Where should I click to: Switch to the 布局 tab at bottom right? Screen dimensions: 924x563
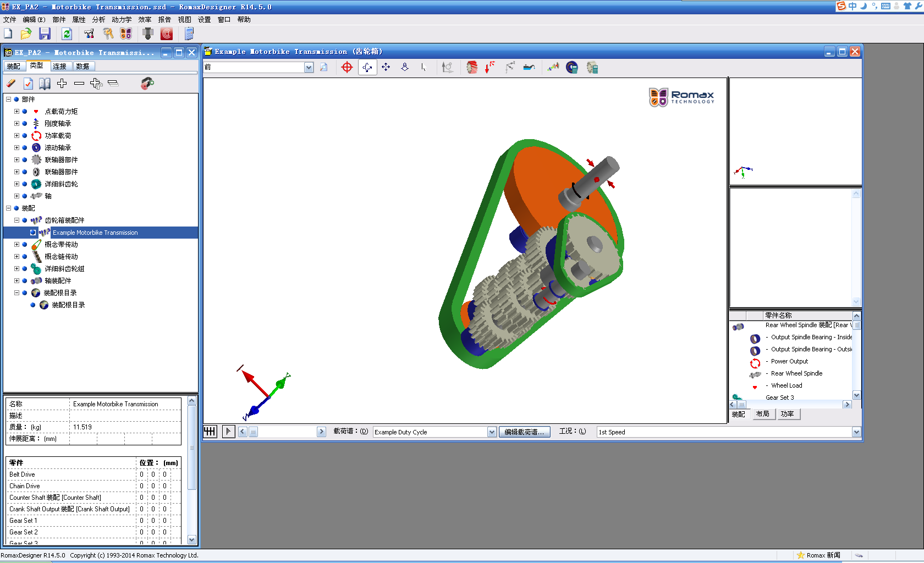(762, 414)
